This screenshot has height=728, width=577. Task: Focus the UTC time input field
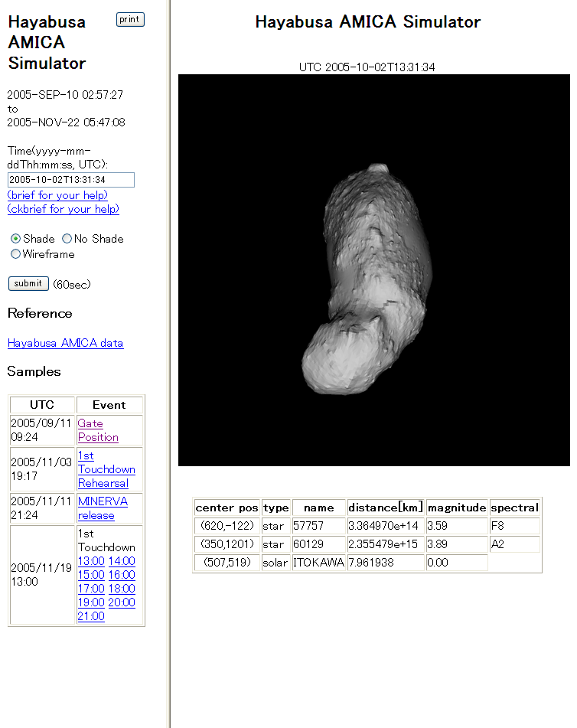coord(71,180)
